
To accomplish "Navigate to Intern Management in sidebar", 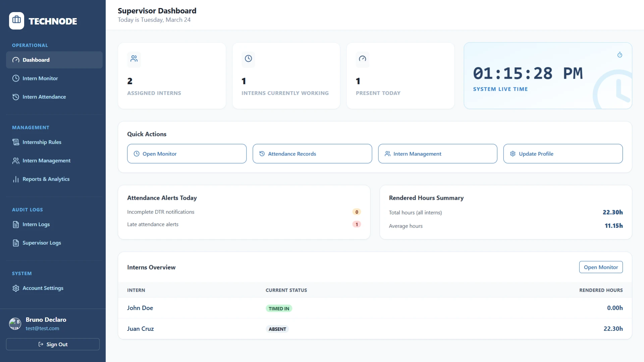I will [54, 161].
